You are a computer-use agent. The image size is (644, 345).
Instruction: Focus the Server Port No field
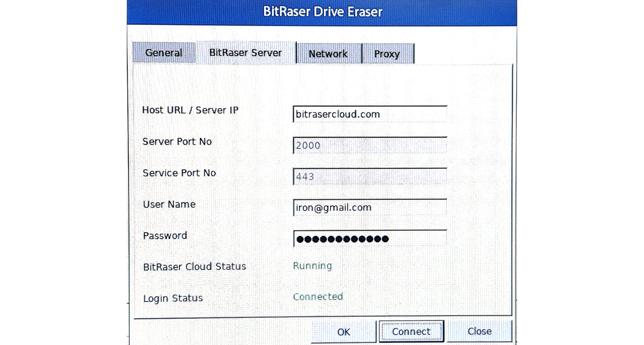370,146
